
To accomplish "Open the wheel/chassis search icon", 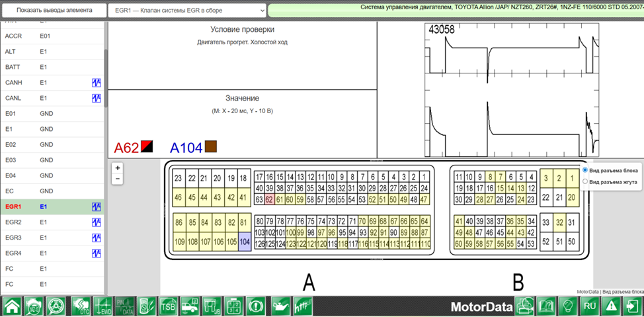I will coord(56,306).
